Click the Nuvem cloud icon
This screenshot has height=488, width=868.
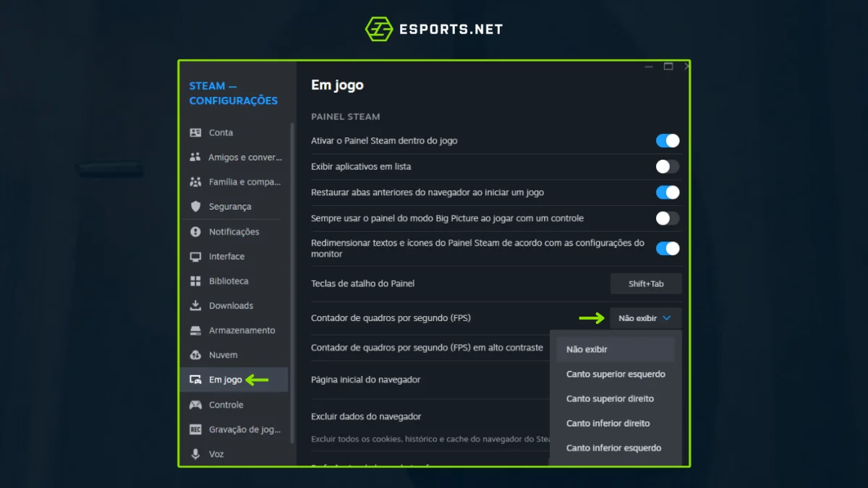point(195,355)
